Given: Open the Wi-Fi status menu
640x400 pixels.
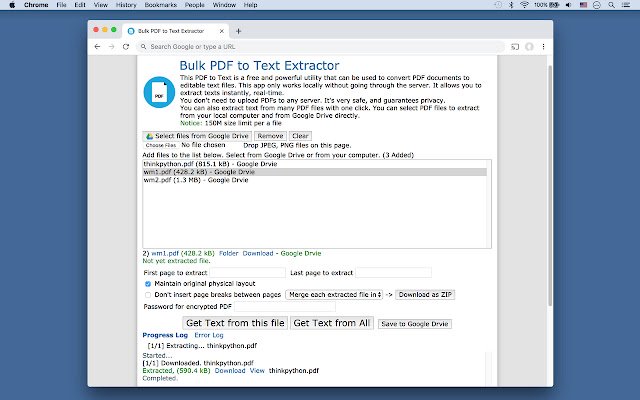Looking at the screenshot, I should (x=524, y=5).
